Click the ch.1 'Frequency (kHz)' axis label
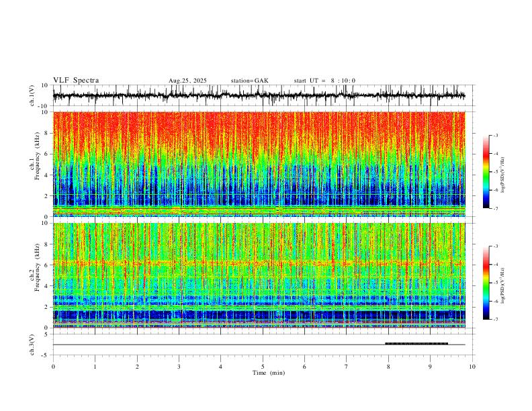Viewport: 532px width, 411px height. click(37, 155)
